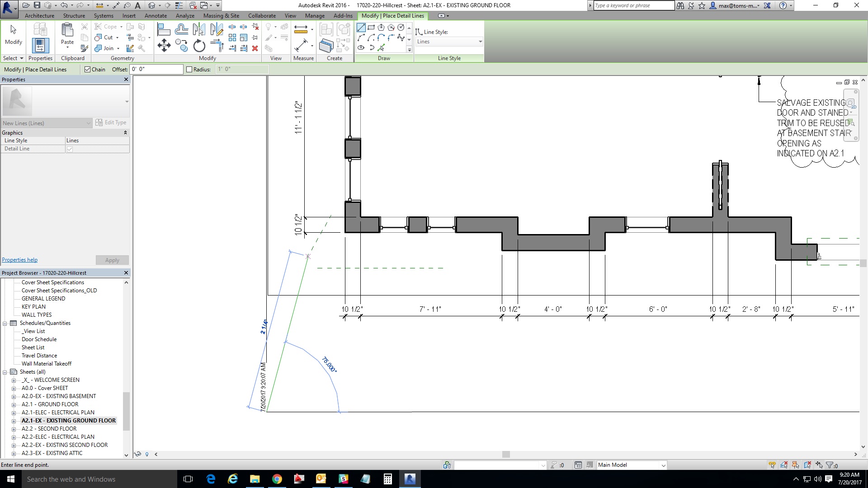Select the Spline draw tool
The width and height of the screenshot is (868, 488).
(x=401, y=38)
